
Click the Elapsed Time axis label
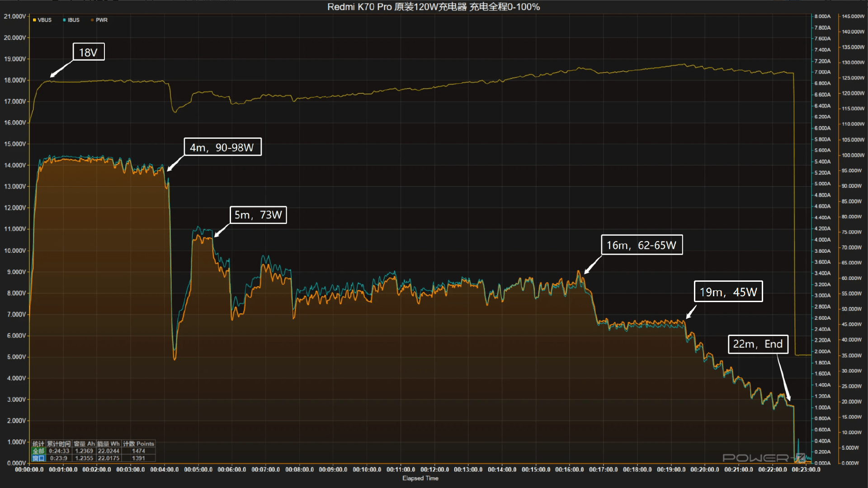click(420, 479)
